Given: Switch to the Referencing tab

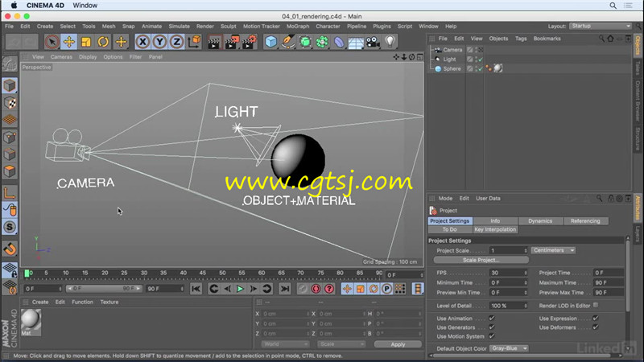Looking at the screenshot, I should coord(585,220).
